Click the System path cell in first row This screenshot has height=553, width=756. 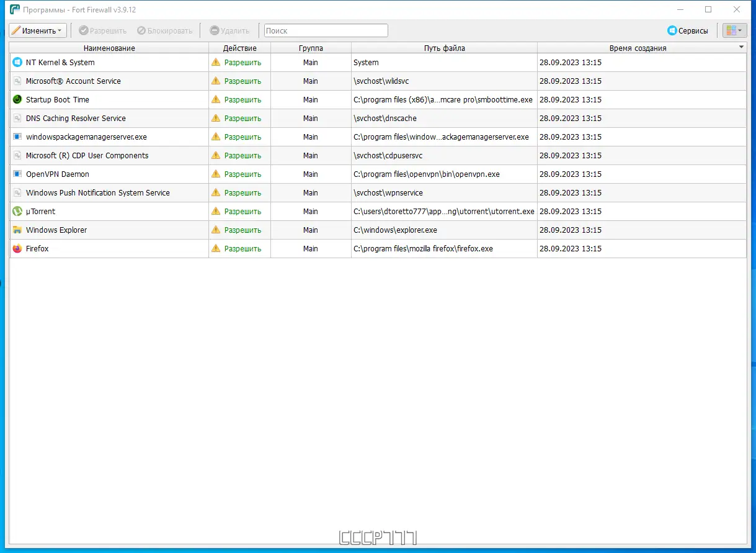[444, 62]
